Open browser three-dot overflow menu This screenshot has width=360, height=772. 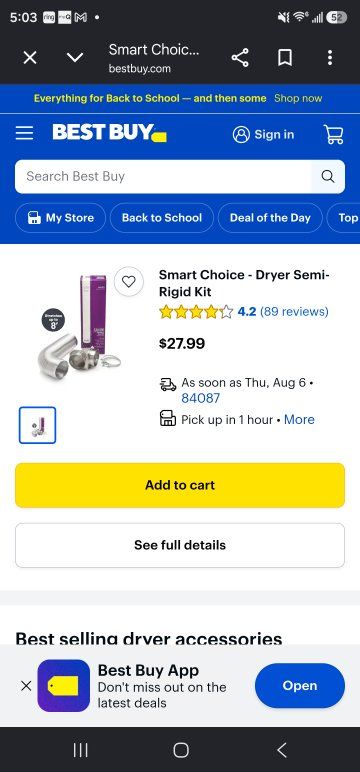pyautogui.click(x=330, y=58)
